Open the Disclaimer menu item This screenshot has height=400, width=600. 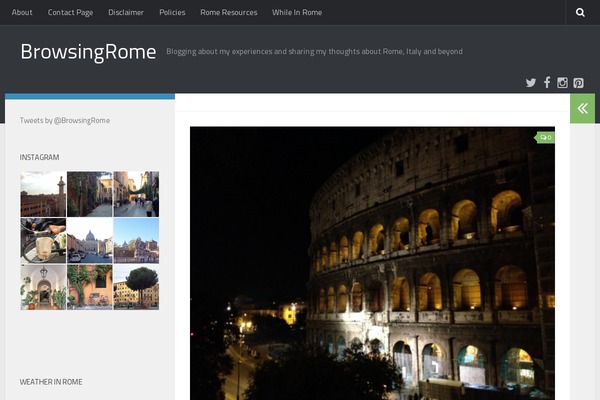pos(126,12)
